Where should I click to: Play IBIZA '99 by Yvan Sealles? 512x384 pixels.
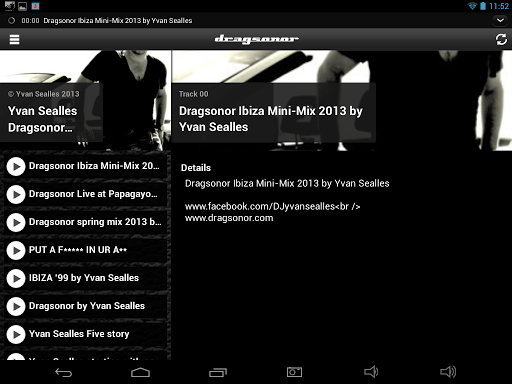(16, 278)
